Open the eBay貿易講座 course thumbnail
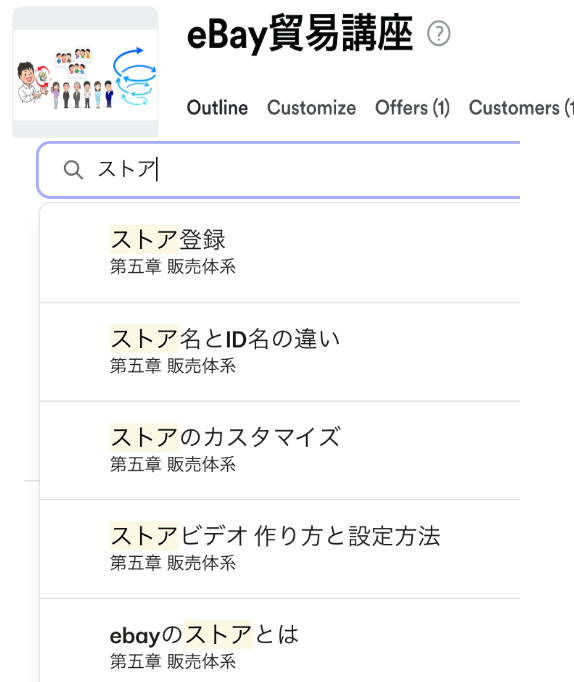This screenshot has height=682, width=574. click(85, 72)
